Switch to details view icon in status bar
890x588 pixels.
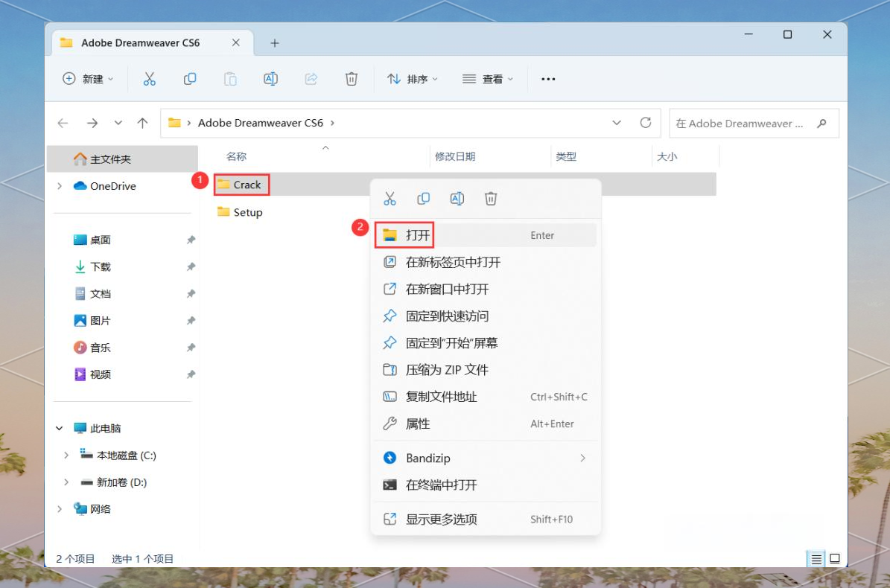coord(816,559)
